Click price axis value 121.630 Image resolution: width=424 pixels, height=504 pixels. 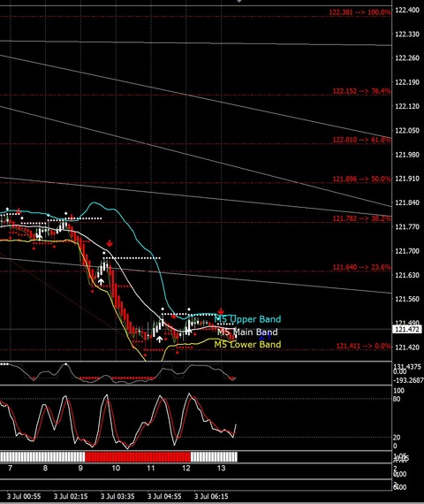coord(407,275)
